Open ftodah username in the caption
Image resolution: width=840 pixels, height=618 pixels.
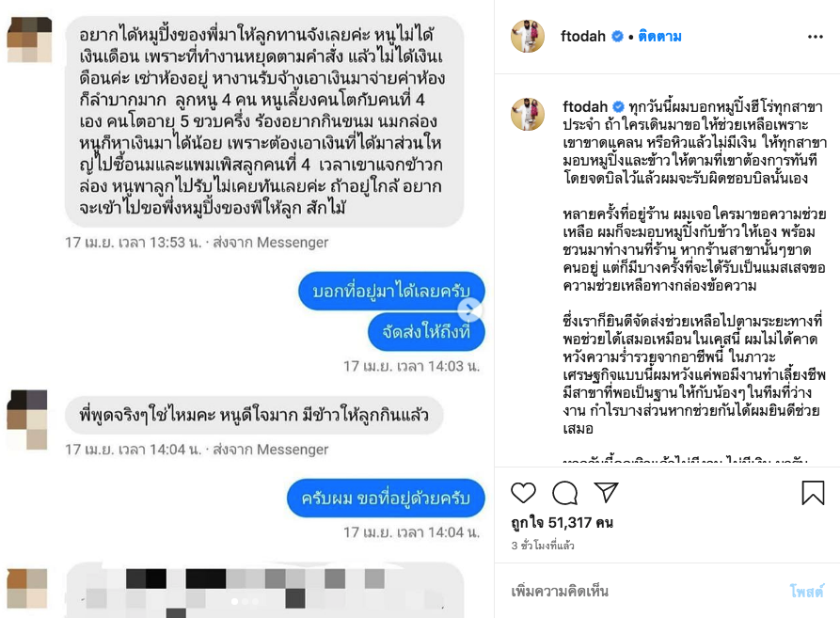[585, 106]
